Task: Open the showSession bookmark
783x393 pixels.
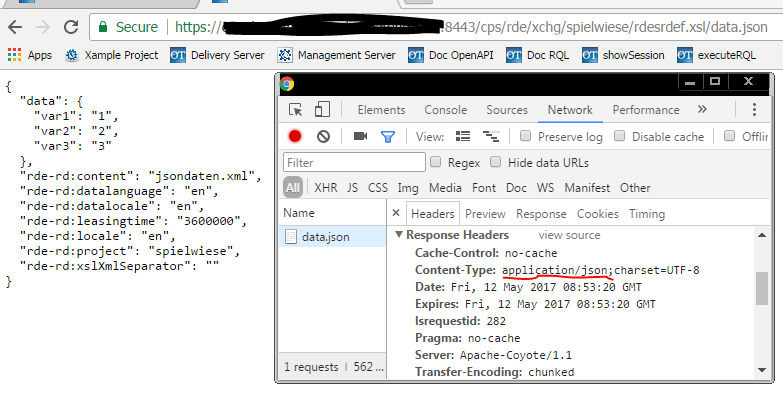Action: pyautogui.click(x=623, y=55)
